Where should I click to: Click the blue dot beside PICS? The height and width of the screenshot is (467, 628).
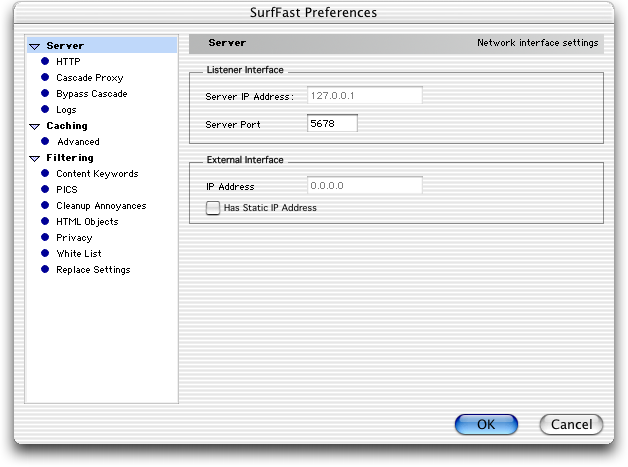pos(45,189)
